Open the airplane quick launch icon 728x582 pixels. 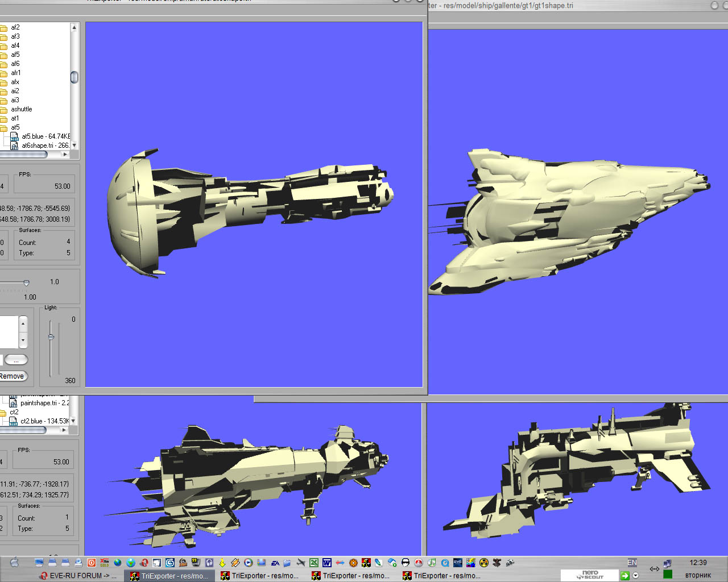click(301, 563)
